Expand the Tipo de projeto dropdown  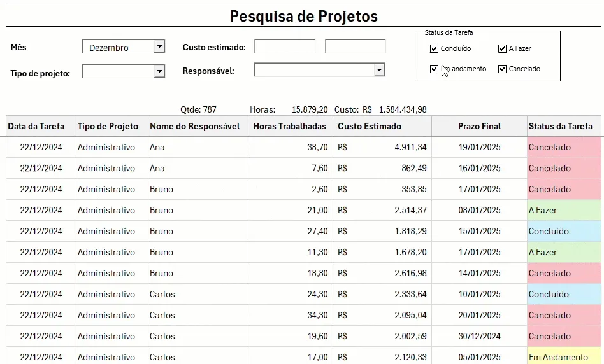[159, 71]
